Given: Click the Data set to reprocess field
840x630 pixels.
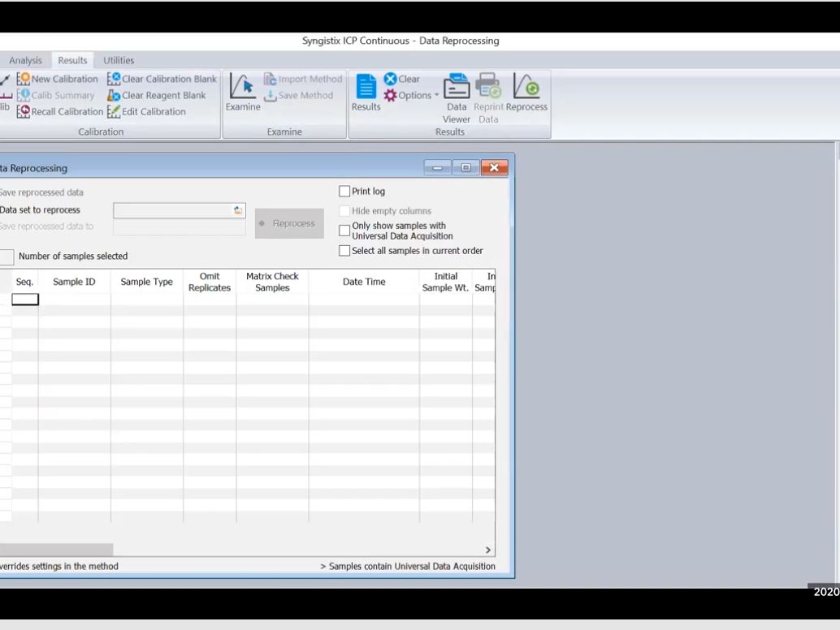Looking at the screenshot, I should click(180, 210).
